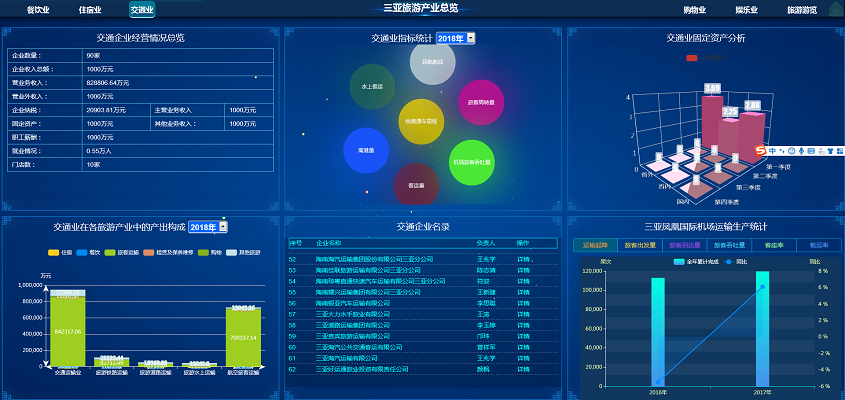
Task: Open Sogou toolbox grid icon
Action: (840, 151)
